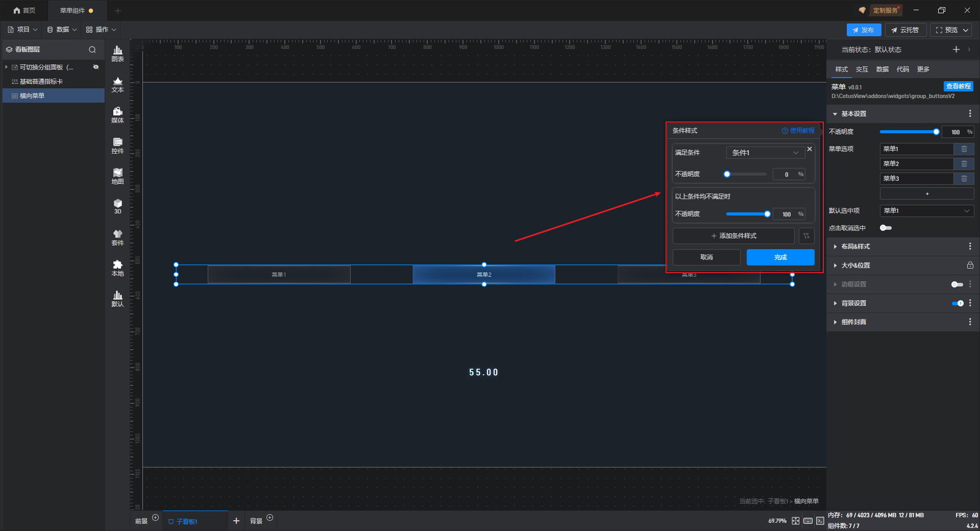Click the size & position lock icon
980x531 pixels.
[970, 265]
